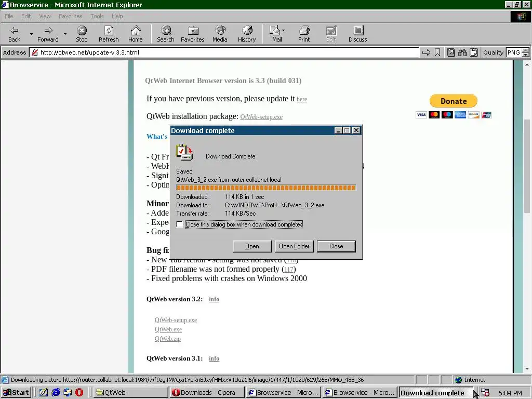Open Forward button history dropdown arrow
The width and height of the screenshot is (532, 399).
pos(65,34)
